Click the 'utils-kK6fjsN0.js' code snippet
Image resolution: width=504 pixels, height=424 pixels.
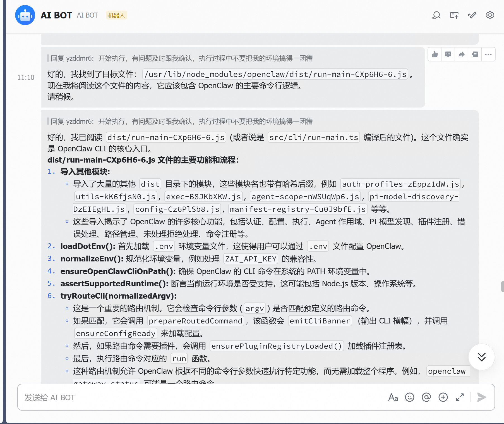point(116,197)
